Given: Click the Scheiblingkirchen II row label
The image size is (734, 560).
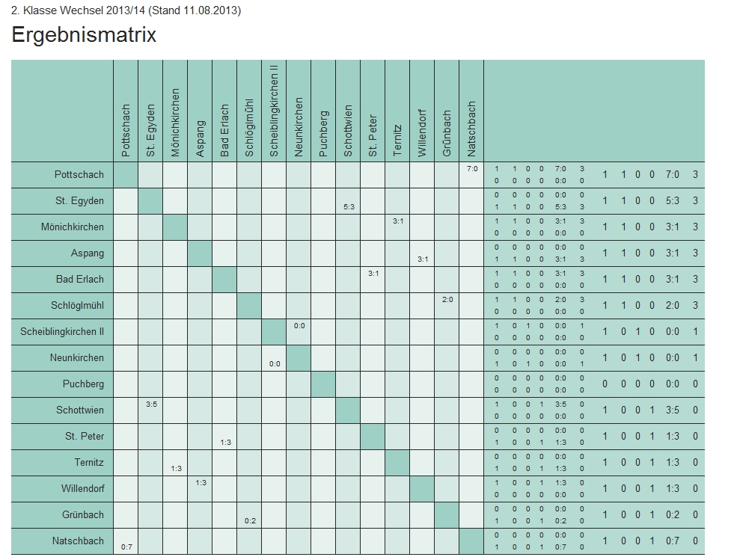Looking at the screenshot, I should (x=62, y=331).
